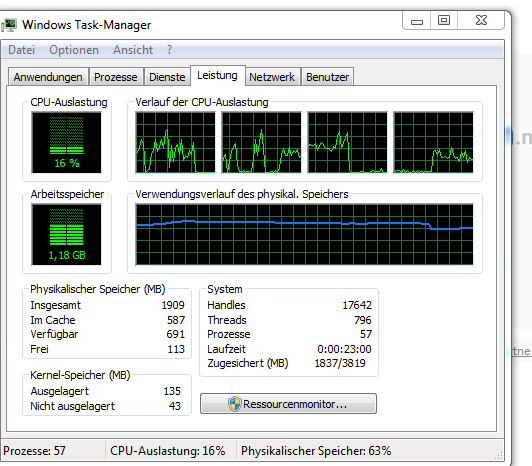Switch to the Anwendungen tab
This screenshot has width=532, height=466.
point(48,77)
